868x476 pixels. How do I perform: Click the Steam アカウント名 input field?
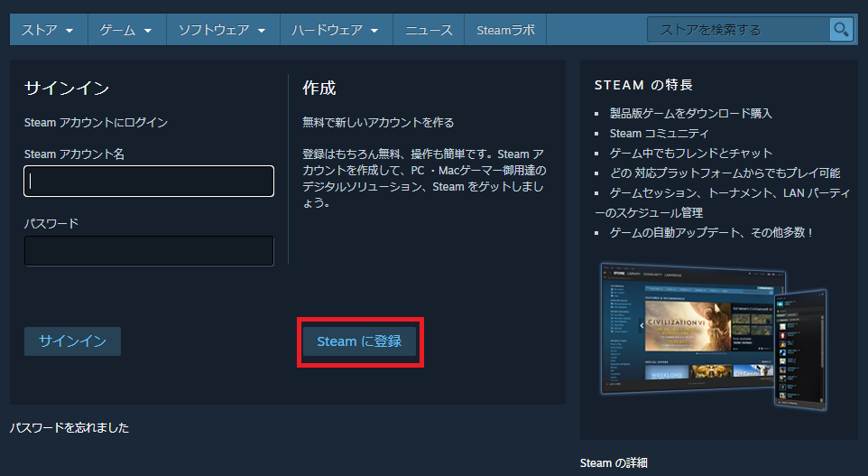[x=149, y=181]
